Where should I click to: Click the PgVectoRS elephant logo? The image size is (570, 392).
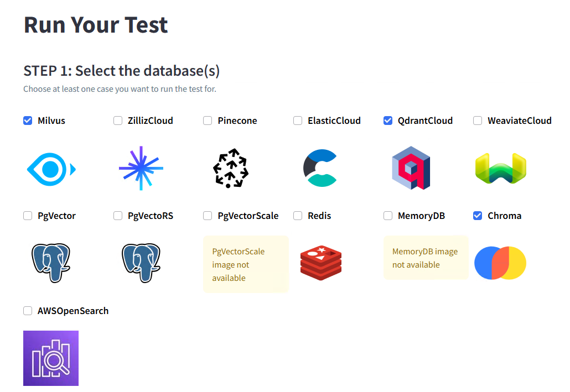point(141,263)
